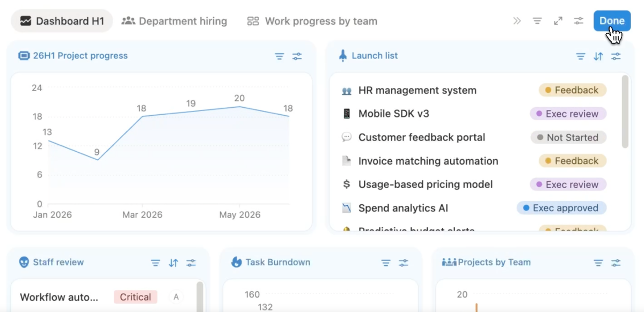The width and height of the screenshot is (644, 312).
Task: Open the filter icon in top toolbar
Action: tap(537, 21)
